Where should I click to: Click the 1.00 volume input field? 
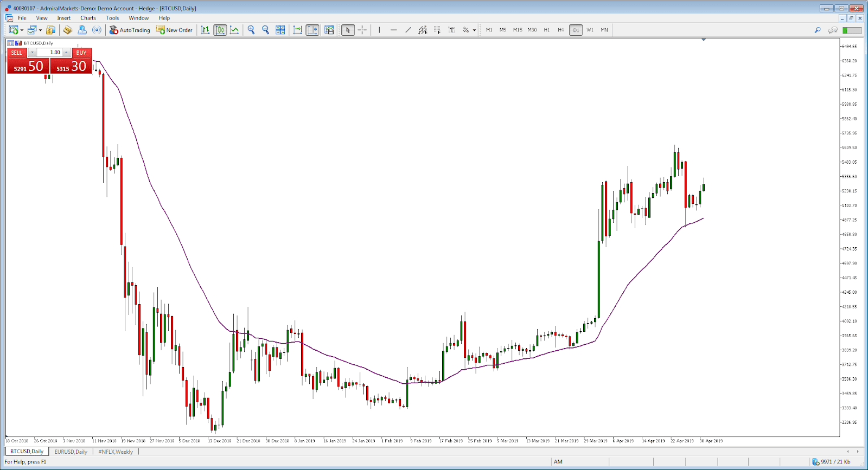(49, 53)
